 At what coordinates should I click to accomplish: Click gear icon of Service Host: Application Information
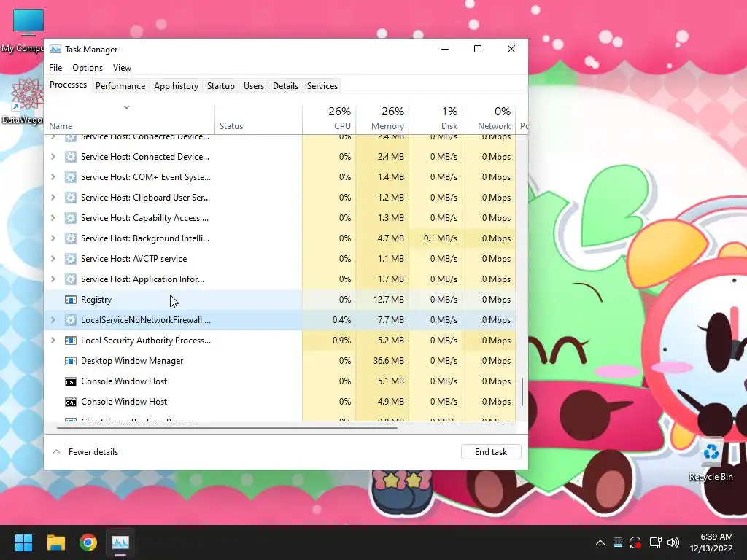click(71, 279)
